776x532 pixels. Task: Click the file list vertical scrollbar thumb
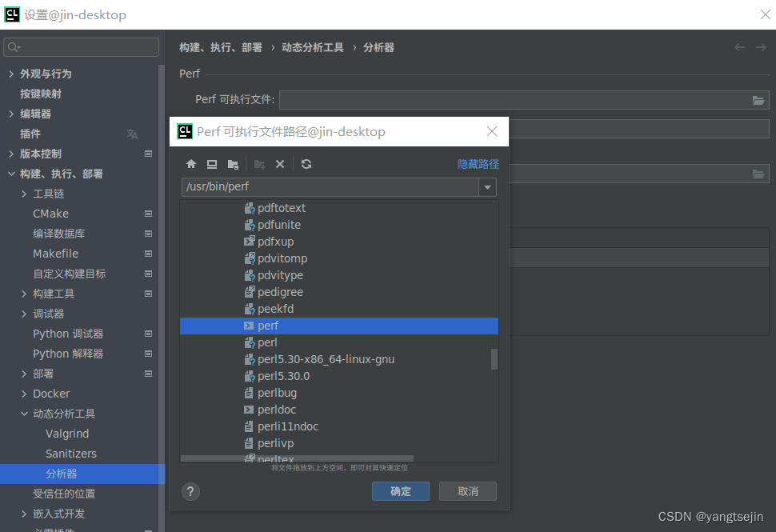[x=494, y=359]
